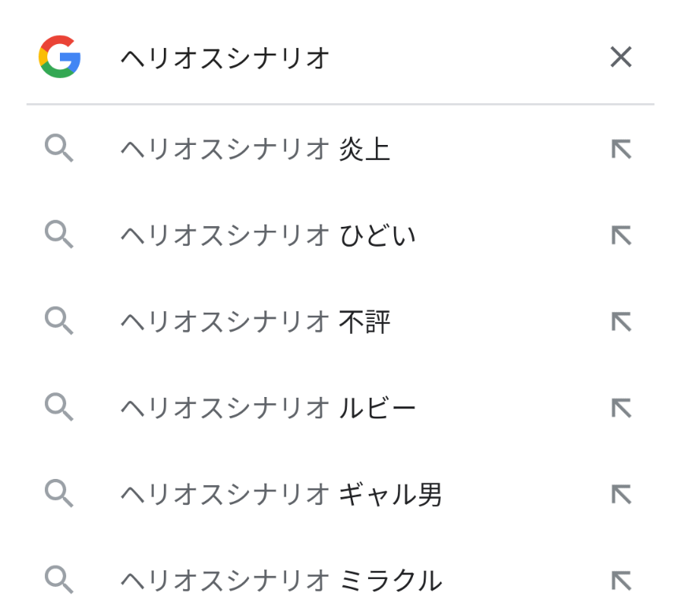Viewport: 681px width, 616px height.
Task: Click magnifier icon beside ルビー suggestion
Action: [x=59, y=408]
